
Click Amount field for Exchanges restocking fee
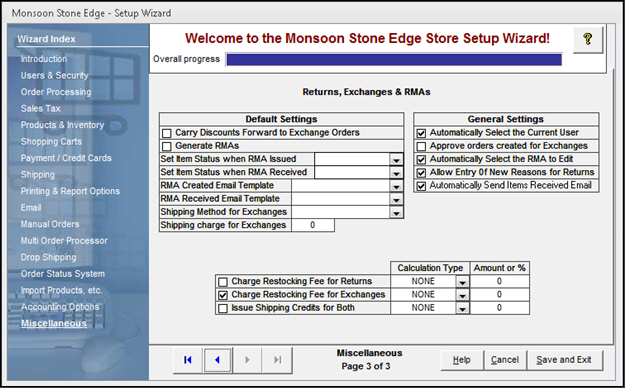pyautogui.click(x=499, y=295)
